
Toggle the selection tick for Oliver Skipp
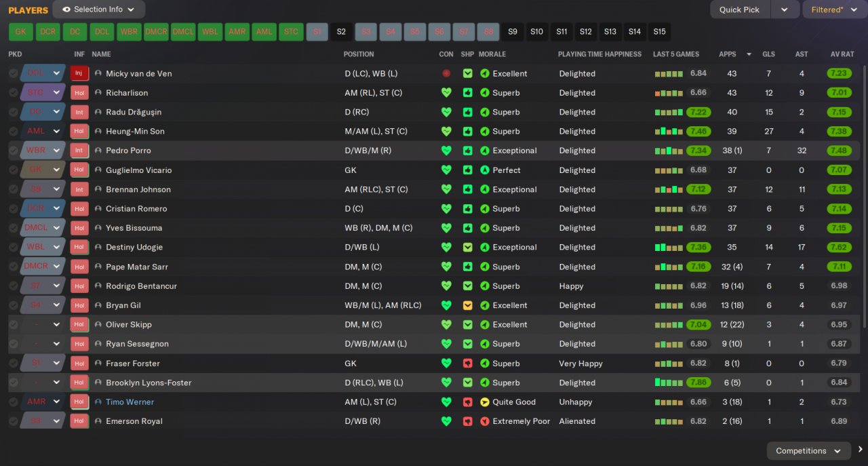coord(14,325)
